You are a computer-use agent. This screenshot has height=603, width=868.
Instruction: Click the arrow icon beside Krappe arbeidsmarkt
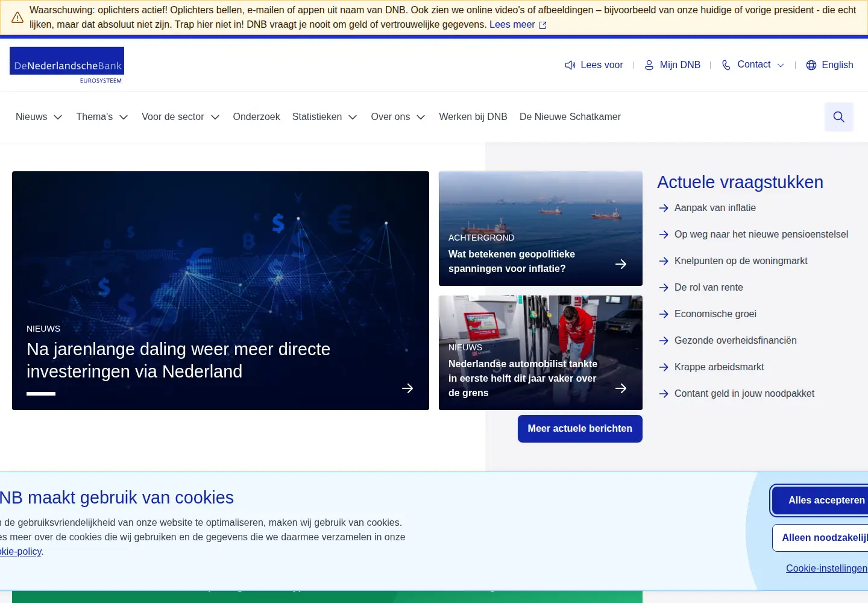pyautogui.click(x=664, y=367)
